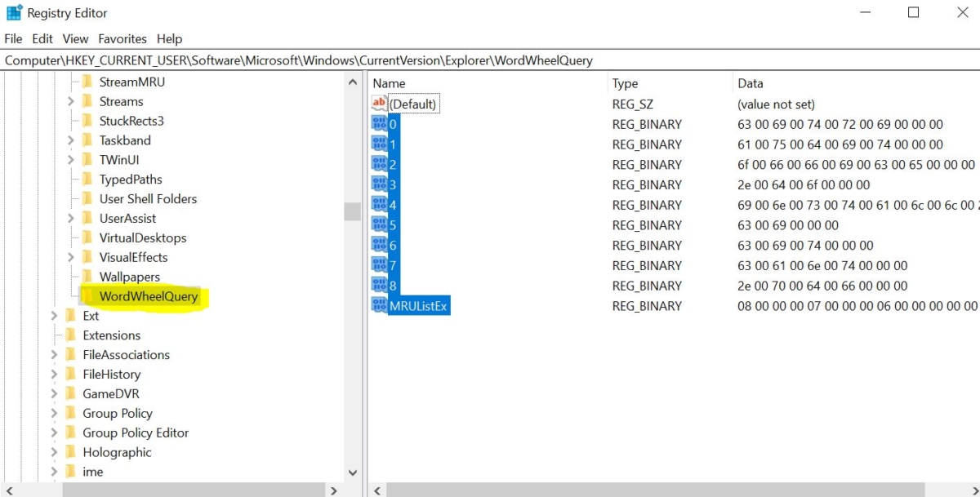This screenshot has width=980, height=497.
Task: Expand the FileAssociations registry key
Action: (x=53, y=354)
